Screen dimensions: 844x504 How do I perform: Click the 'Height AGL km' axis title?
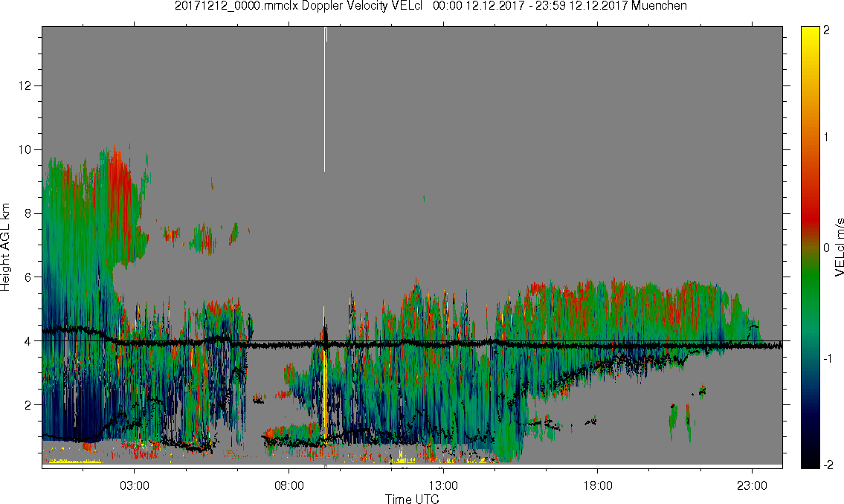(x=5, y=248)
